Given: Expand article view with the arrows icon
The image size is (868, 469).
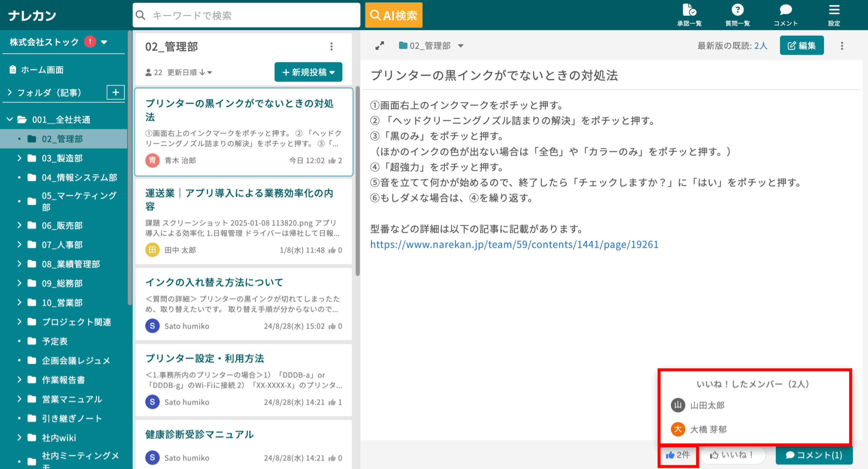Looking at the screenshot, I should pyautogui.click(x=380, y=45).
